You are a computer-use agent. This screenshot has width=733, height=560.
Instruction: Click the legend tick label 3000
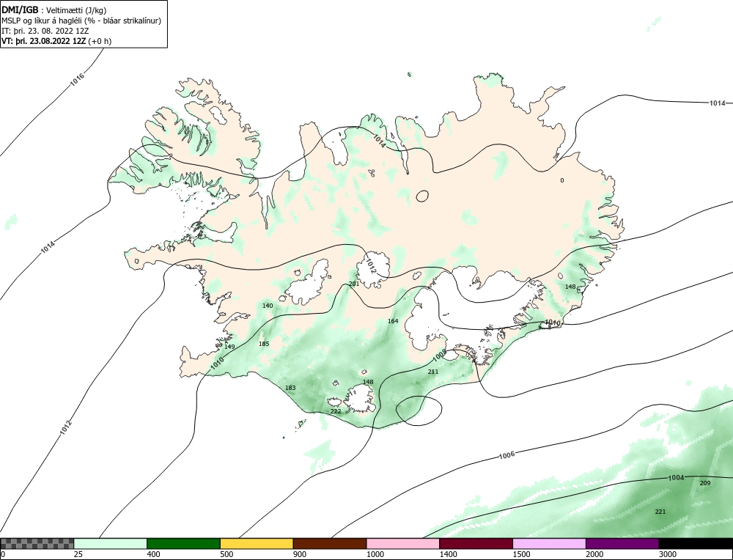pos(667,554)
